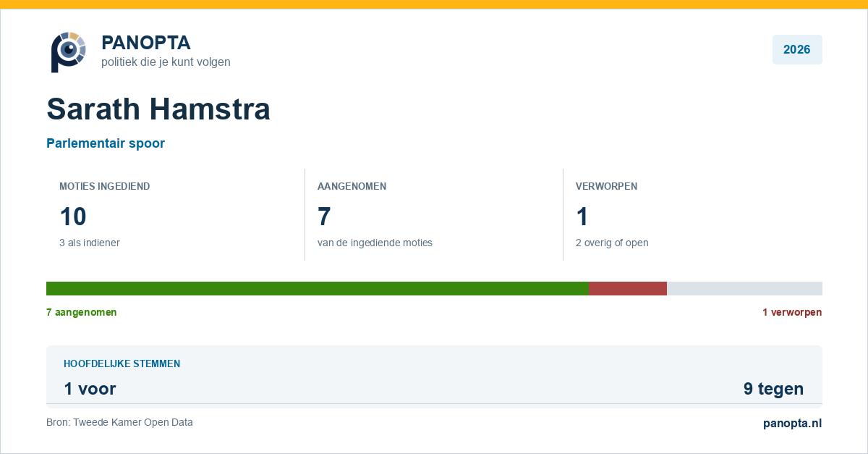Click the adopted motions value 7
Image resolution: width=868 pixels, height=454 pixels.
[325, 217]
